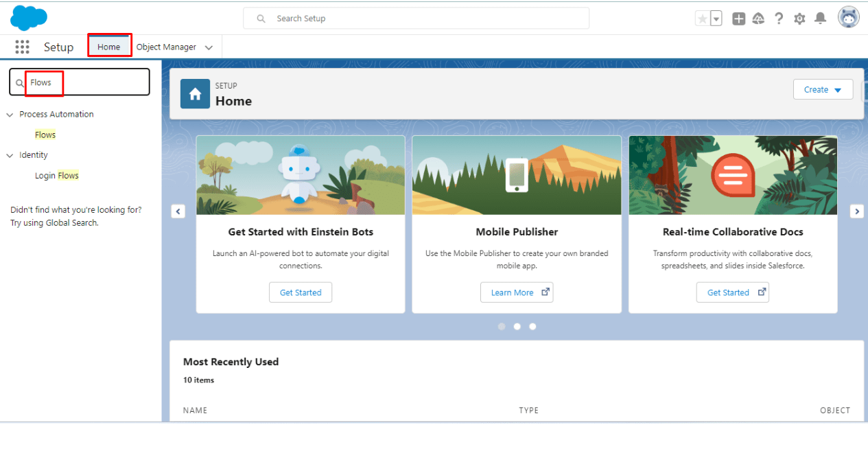Open Login Flows under Identity
The width and height of the screenshot is (868, 462).
pos(57,176)
